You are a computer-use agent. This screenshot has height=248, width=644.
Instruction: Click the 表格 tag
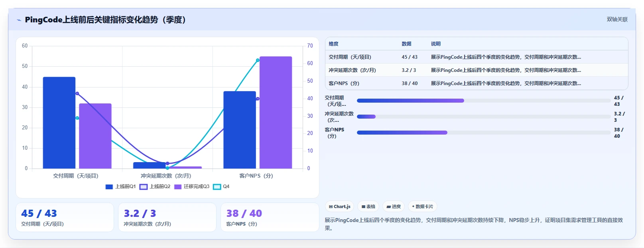point(368,206)
